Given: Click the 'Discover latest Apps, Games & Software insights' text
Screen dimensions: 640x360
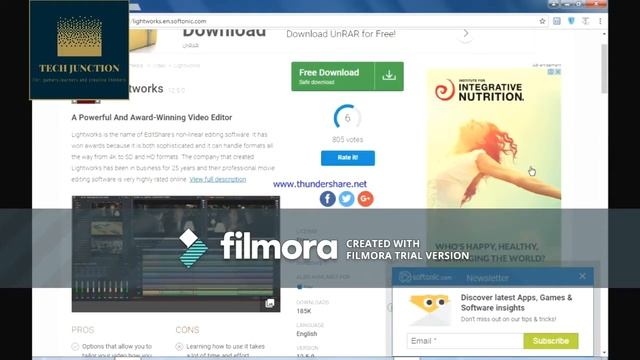Looking at the screenshot, I should click(516, 302).
